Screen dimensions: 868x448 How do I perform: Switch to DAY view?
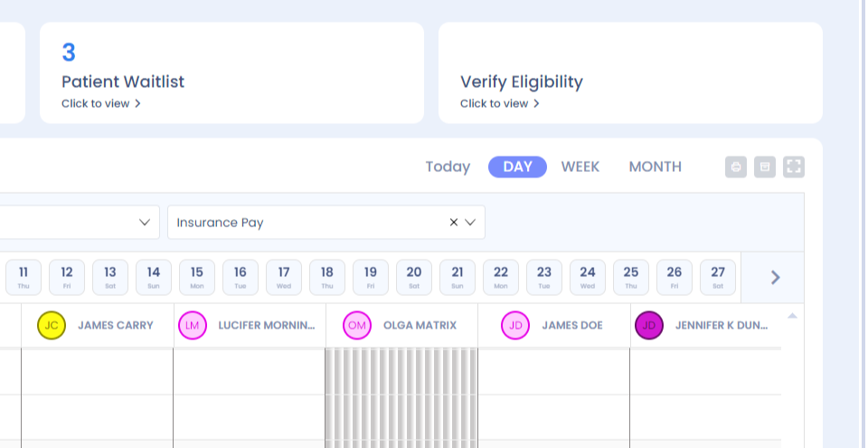(517, 167)
